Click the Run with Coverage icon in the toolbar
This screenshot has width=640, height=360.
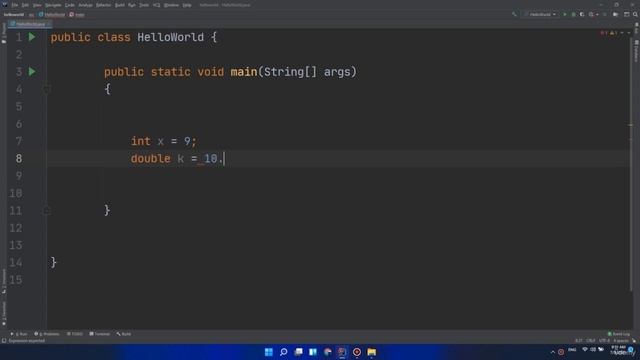[x=582, y=14]
